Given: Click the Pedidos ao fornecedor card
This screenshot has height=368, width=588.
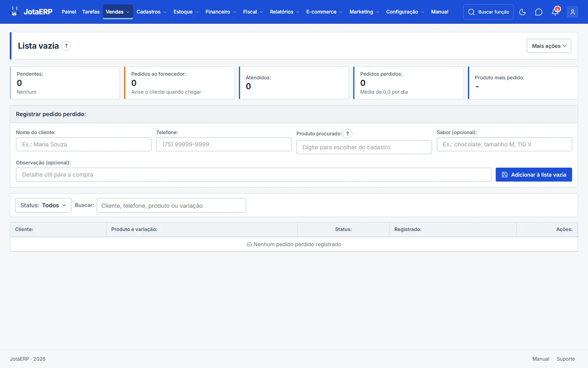Looking at the screenshot, I should pyautogui.click(x=179, y=83).
